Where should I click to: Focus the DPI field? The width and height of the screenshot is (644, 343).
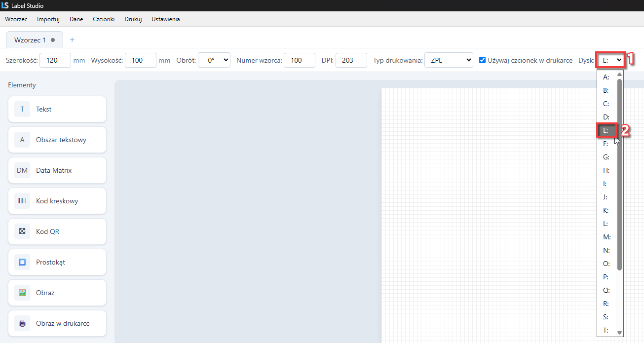click(x=351, y=60)
